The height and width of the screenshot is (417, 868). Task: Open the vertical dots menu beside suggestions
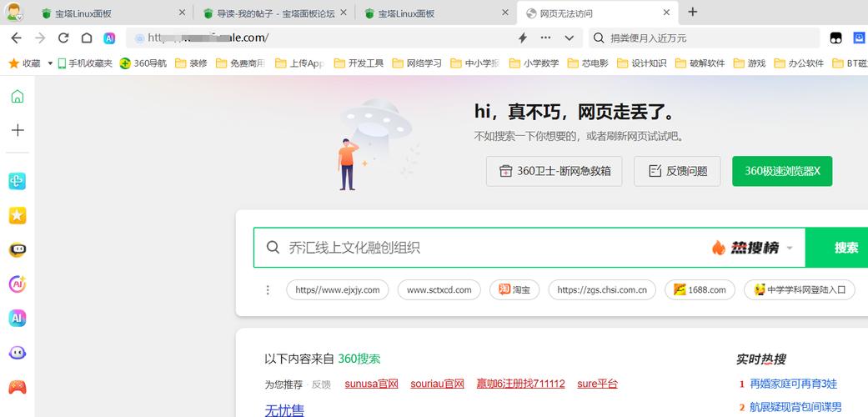click(268, 289)
